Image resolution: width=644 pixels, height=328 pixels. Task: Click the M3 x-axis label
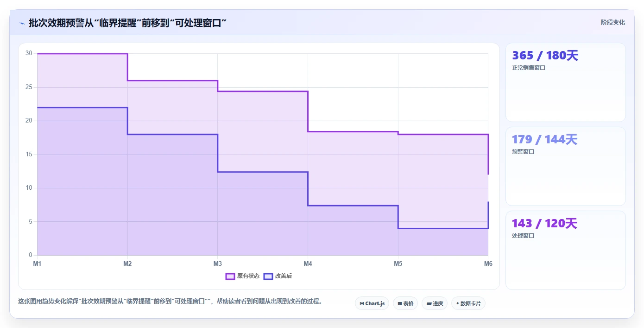(x=218, y=264)
